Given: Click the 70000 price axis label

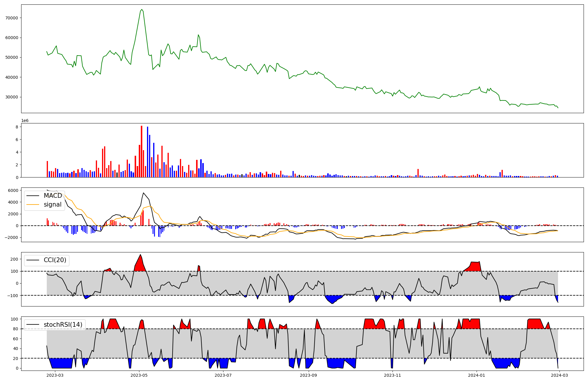Looking at the screenshot, I should pos(12,18).
